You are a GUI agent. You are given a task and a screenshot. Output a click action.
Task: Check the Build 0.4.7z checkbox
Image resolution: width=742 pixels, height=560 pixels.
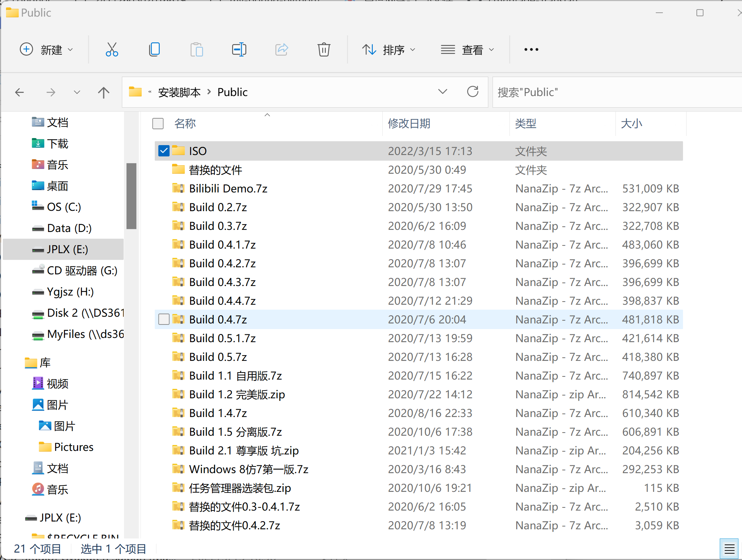(164, 319)
